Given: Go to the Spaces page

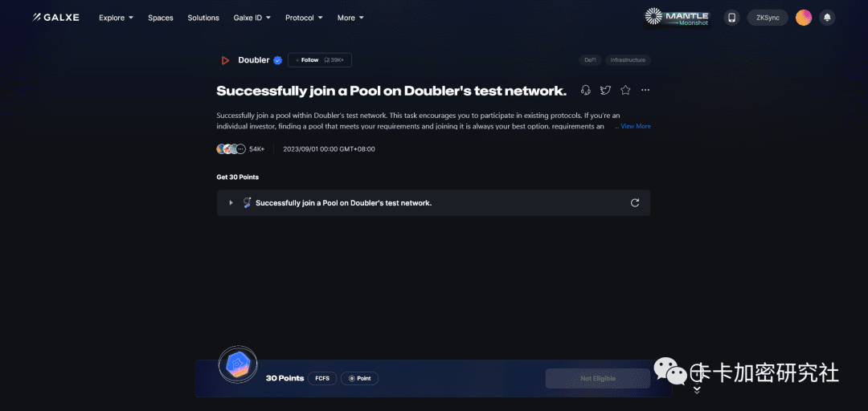Looking at the screenshot, I should pos(161,18).
